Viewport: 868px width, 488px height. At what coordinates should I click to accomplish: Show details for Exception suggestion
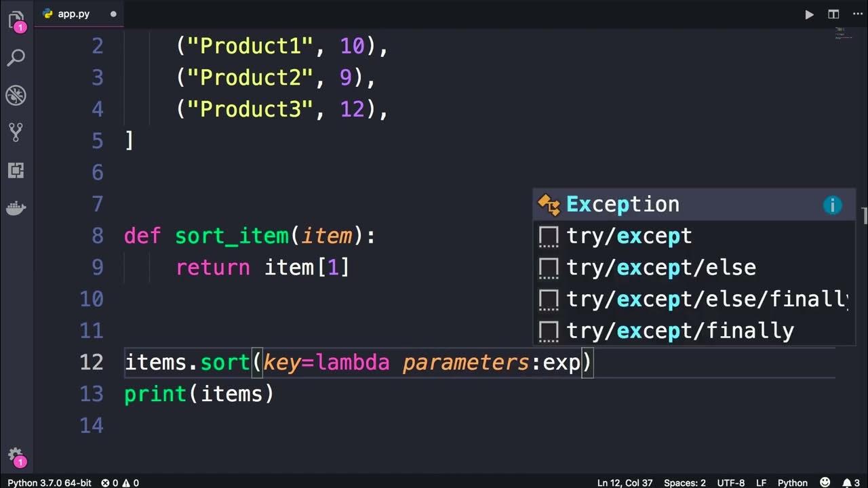(832, 205)
